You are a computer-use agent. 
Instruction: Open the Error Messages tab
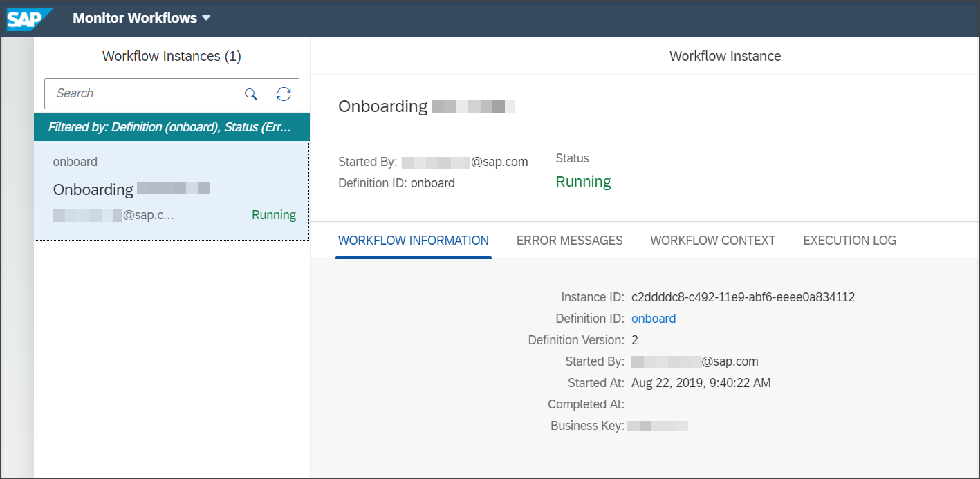[569, 241]
